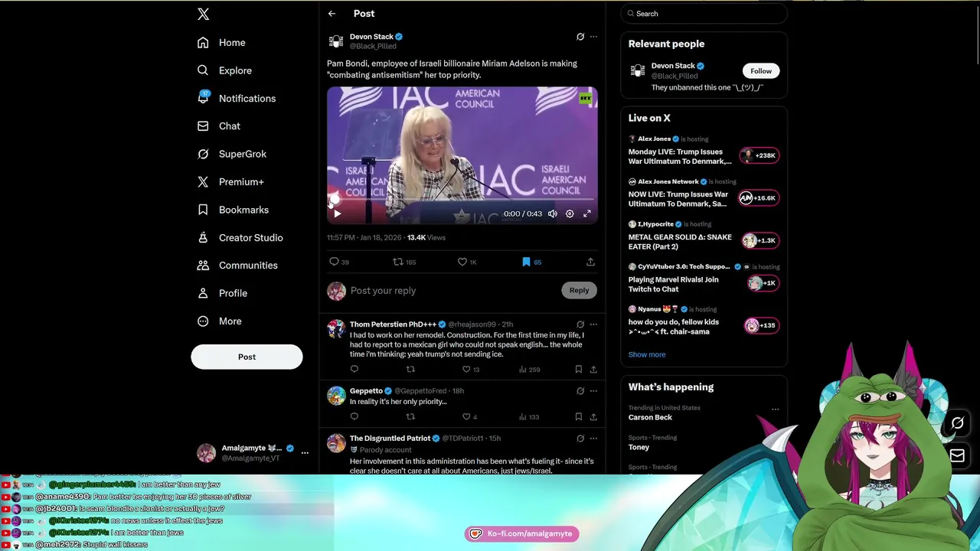Open Profile from the sidebar
The height and width of the screenshot is (551, 980).
tap(222, 293)
